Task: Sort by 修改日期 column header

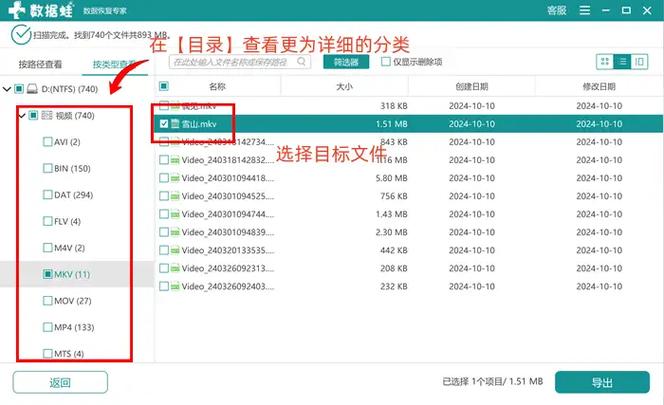Action: point(599,86)
